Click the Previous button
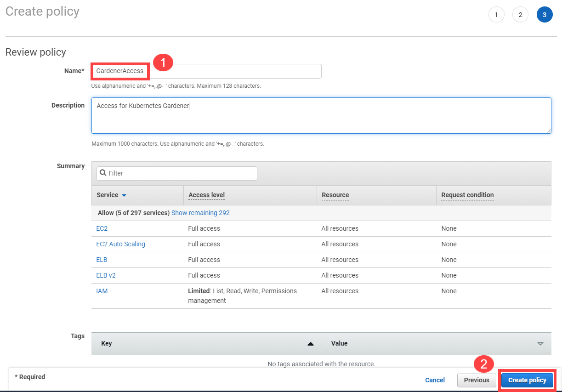Image resolution: width=562 pixels, height=392 pixels. coord(477,380)
